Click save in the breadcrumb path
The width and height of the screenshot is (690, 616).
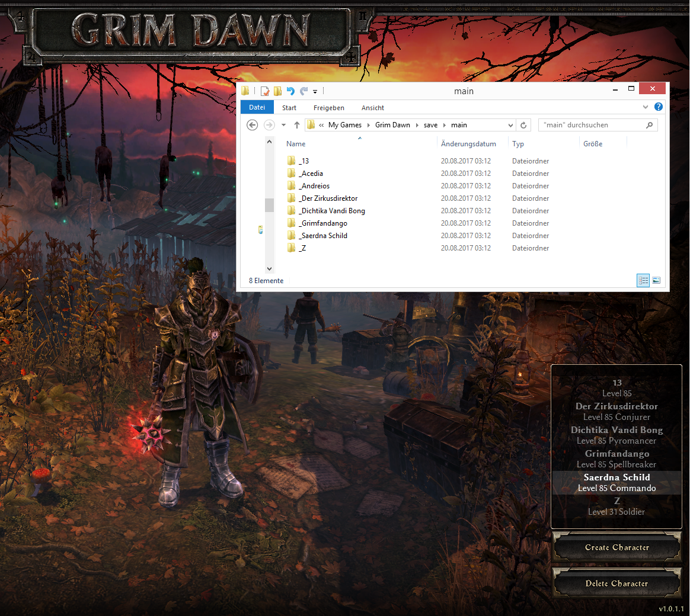tap(430, 125)
